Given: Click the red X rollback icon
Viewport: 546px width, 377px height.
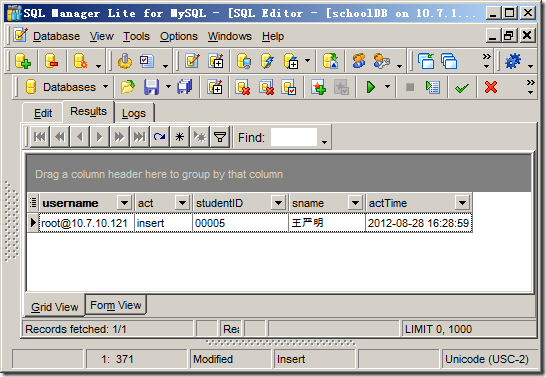Looking at the screenshot, I should click(x=491, y=87).
